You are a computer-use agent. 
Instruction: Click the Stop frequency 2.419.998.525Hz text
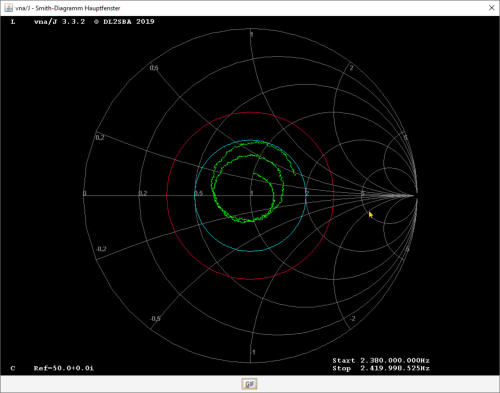coord(381,368)
